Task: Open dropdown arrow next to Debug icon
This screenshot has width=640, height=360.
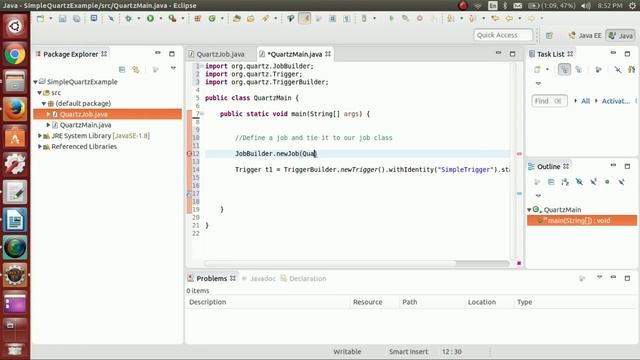Action: coord(139,18)
